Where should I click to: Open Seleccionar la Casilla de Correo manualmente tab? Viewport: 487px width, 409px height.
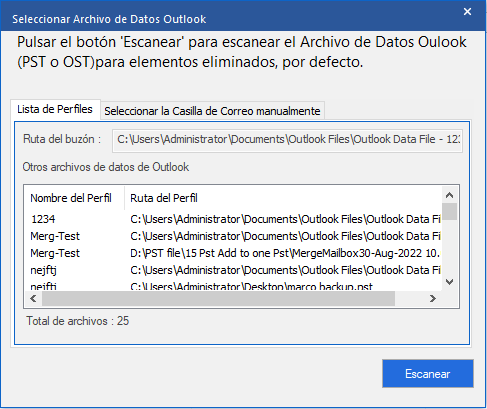pos(212,111)
